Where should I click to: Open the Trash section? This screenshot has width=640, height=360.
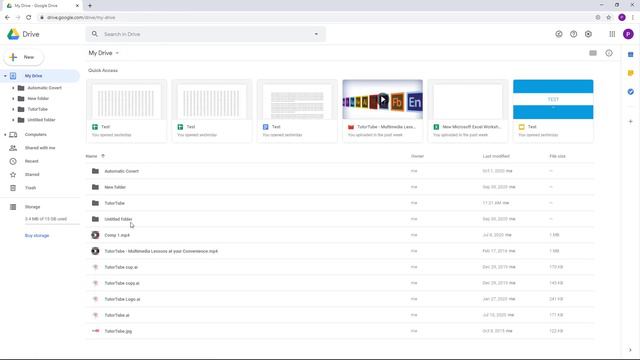point(30,188)
